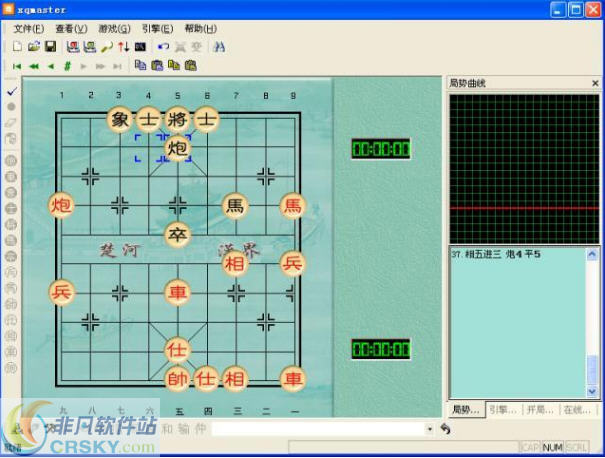Open the 帮助(H) menu
This screenshot has width=605, height=458.
201,29
